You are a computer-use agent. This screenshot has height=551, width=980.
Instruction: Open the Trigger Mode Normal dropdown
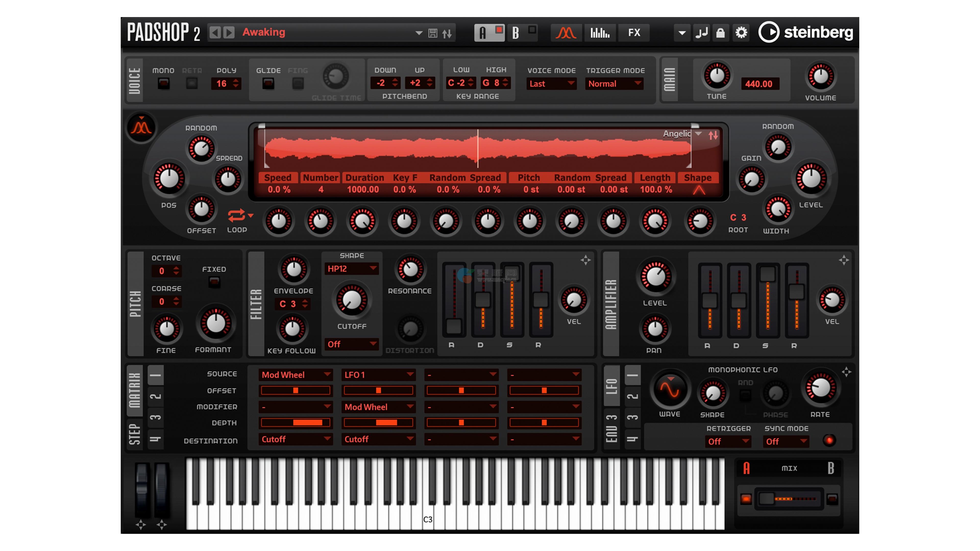(614, 84)
